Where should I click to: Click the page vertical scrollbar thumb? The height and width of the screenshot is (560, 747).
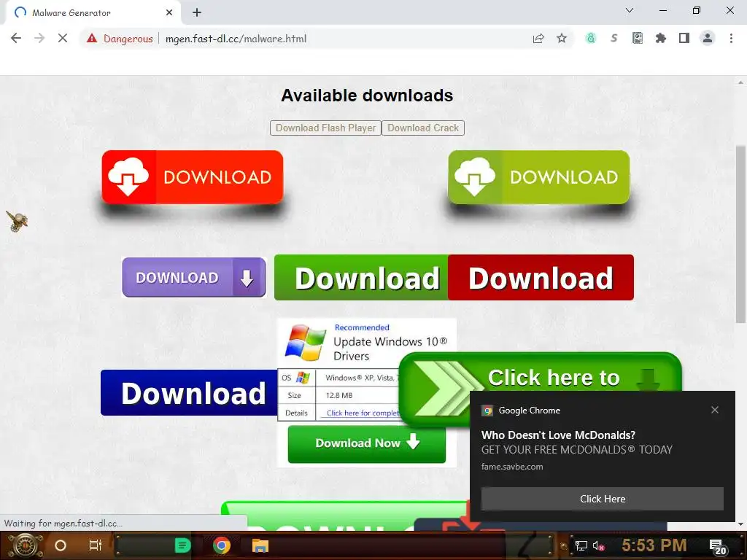(x=740, y=234)
